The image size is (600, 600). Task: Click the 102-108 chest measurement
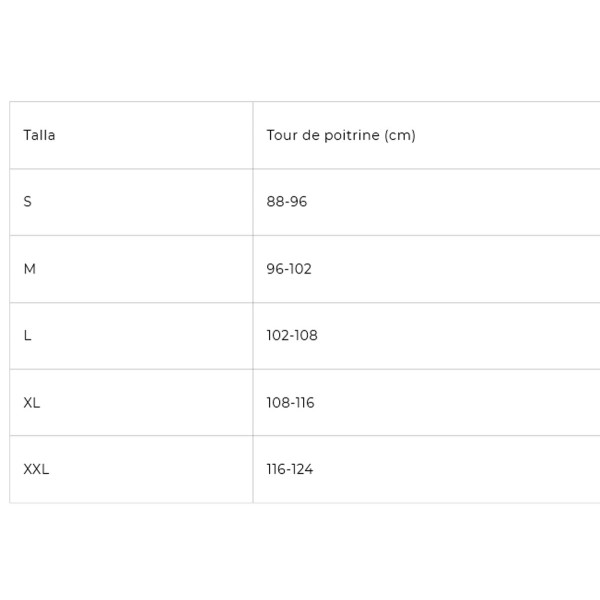[x=292, y=336]
